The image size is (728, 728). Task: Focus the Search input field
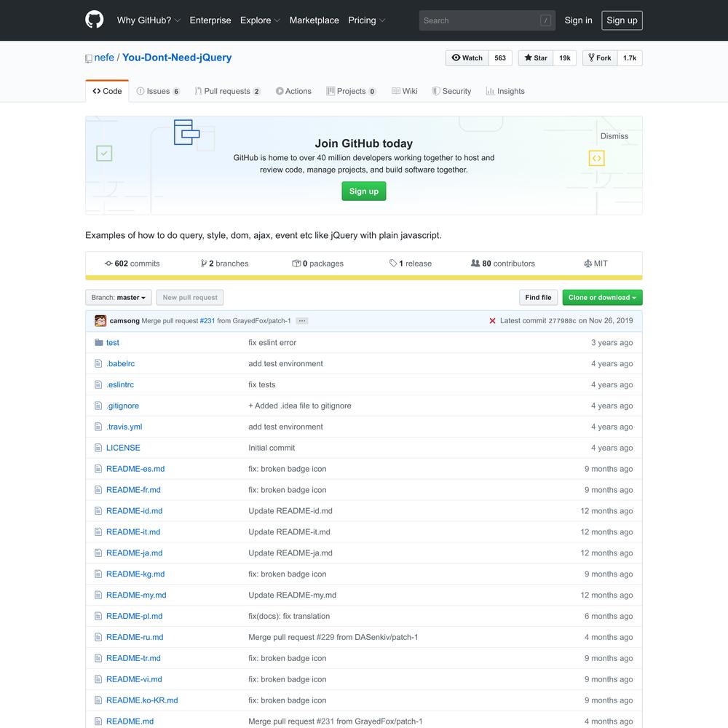[487, 20]
